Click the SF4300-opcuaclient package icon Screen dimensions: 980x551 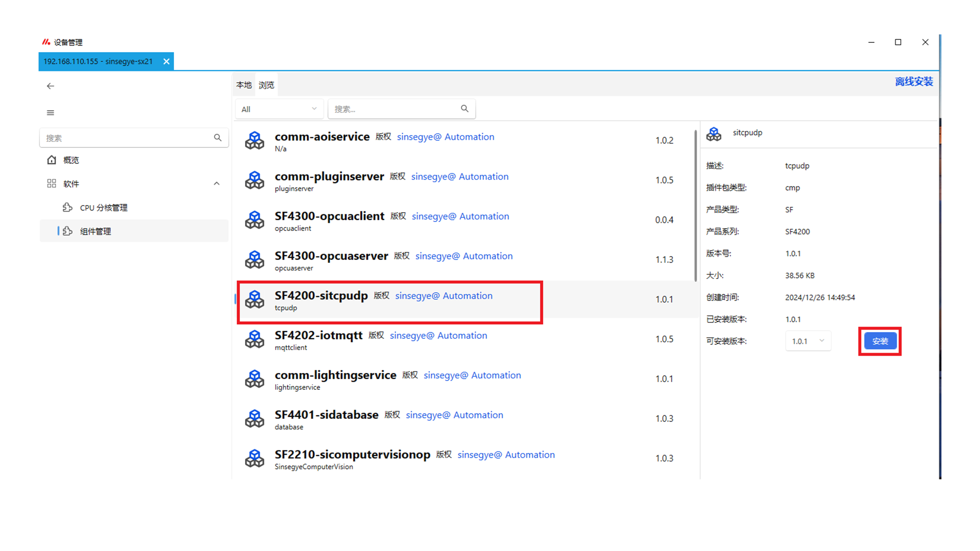tap(254, 220)
